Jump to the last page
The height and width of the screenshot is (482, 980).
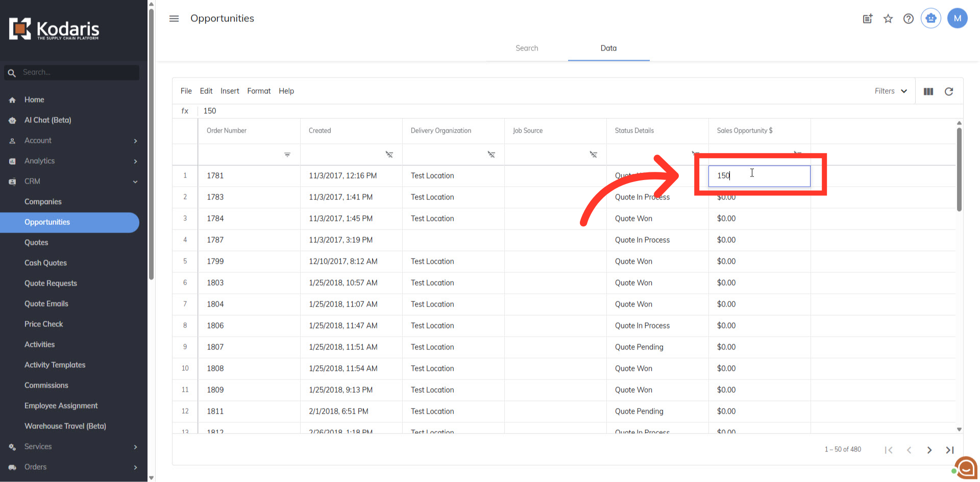coord(950,450)
